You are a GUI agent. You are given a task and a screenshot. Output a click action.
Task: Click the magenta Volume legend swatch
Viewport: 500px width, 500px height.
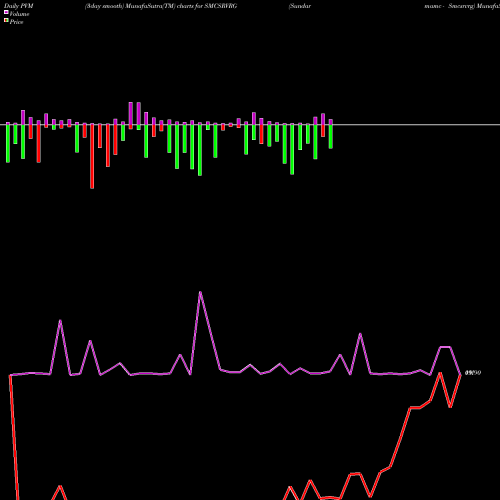coord(6,12)
